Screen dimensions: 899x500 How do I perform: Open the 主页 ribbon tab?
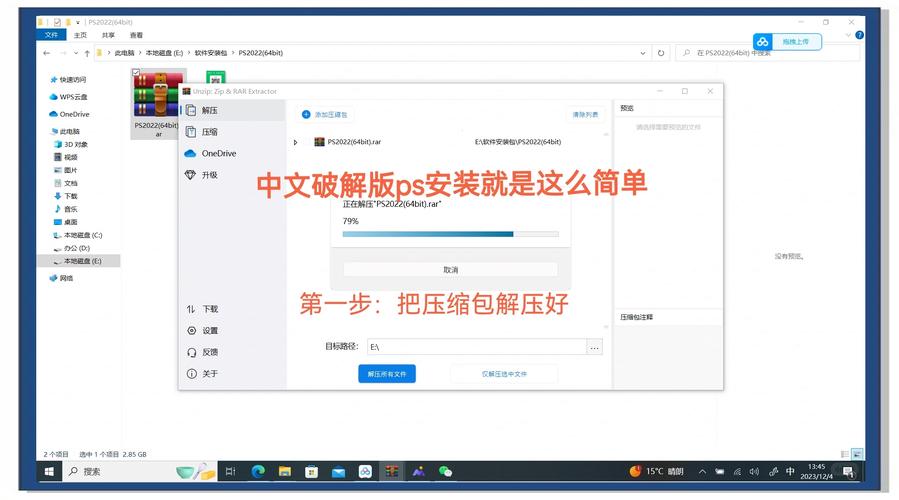80,35
